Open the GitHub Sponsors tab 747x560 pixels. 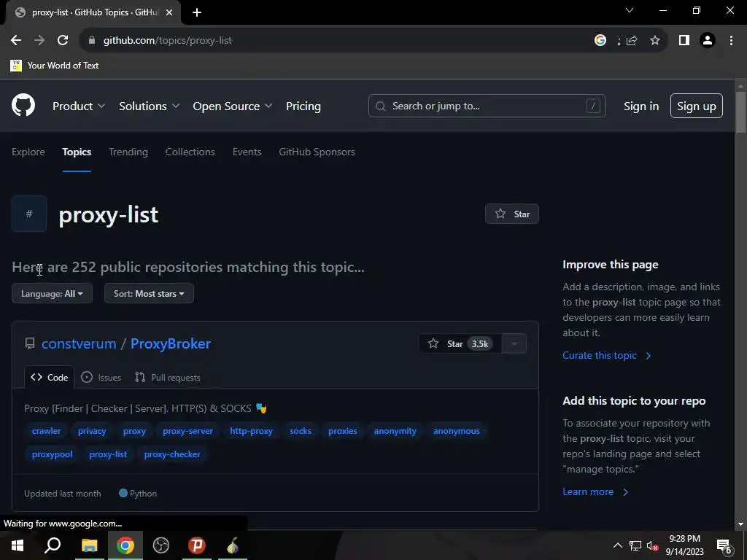point(317,152)
